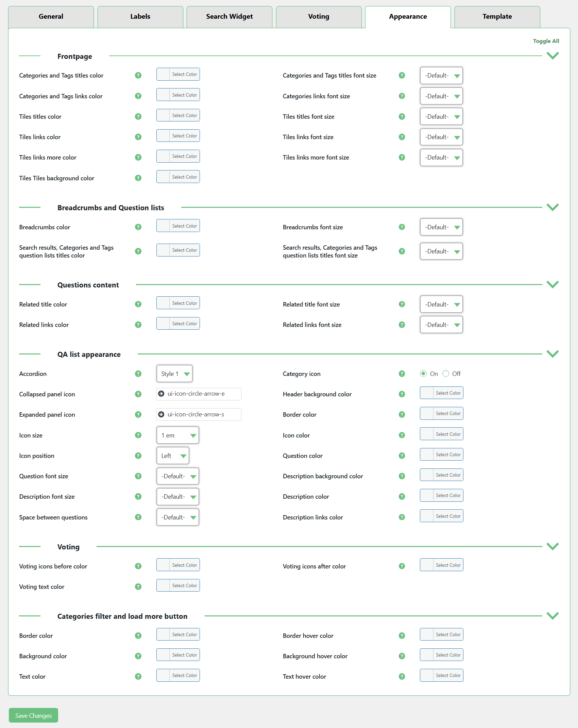This screenshot has width=578, height=728.
Task: Click help icon beside Tiles titles color
Action: (x=138, y=117)
